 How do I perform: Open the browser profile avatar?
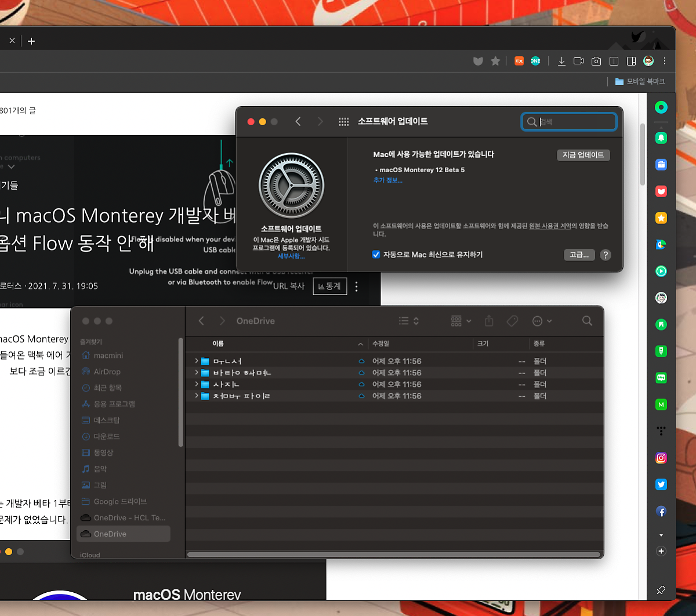648,61
